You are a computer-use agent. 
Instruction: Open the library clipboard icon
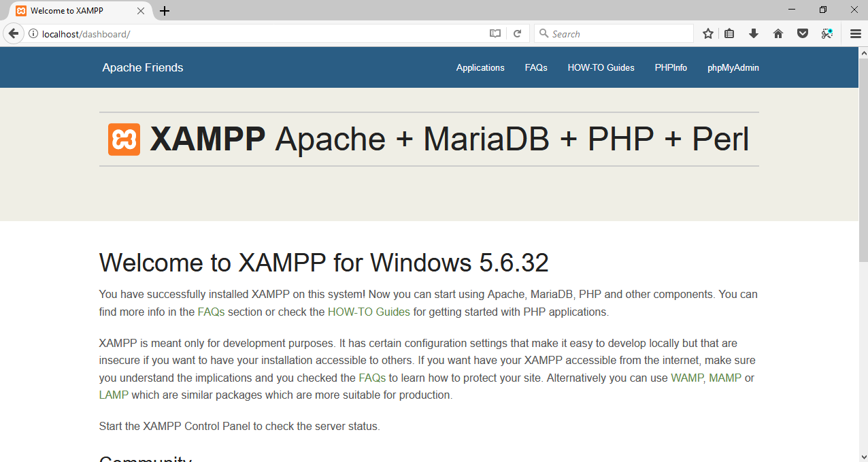[x=729, y=33]
